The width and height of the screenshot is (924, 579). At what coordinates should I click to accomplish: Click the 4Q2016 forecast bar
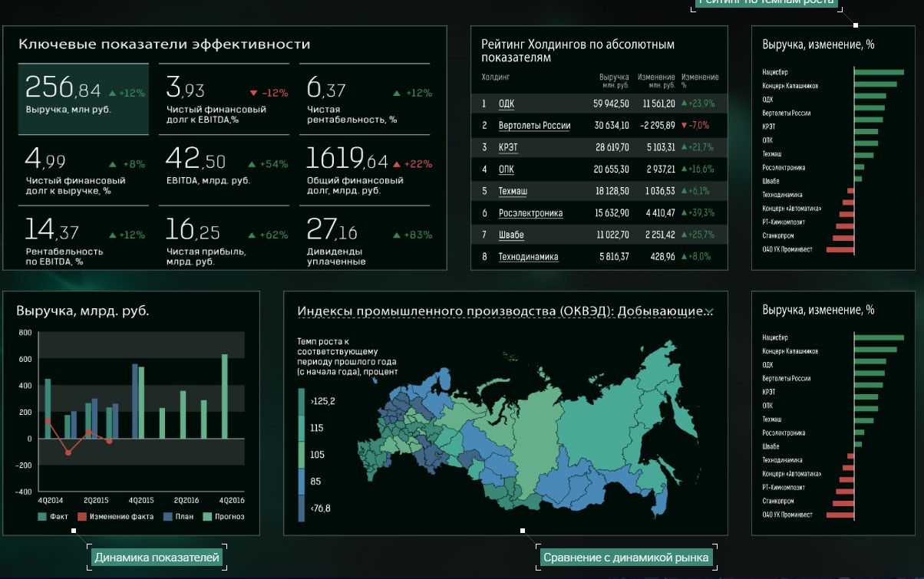coord(225,396)
